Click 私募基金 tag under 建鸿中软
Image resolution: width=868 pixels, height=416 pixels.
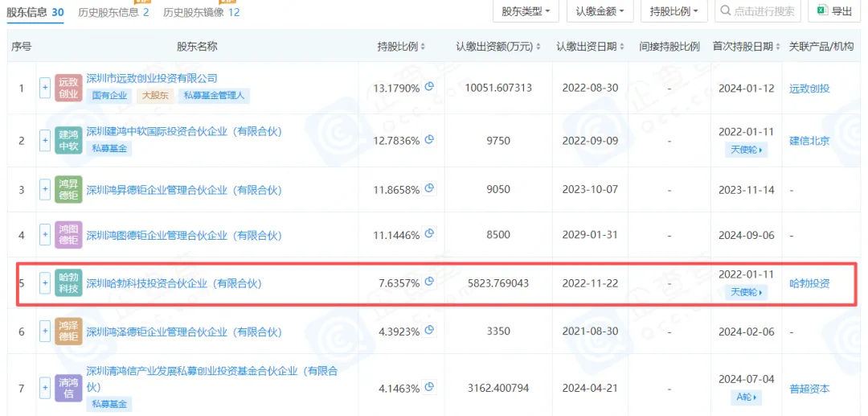[109, 148]
